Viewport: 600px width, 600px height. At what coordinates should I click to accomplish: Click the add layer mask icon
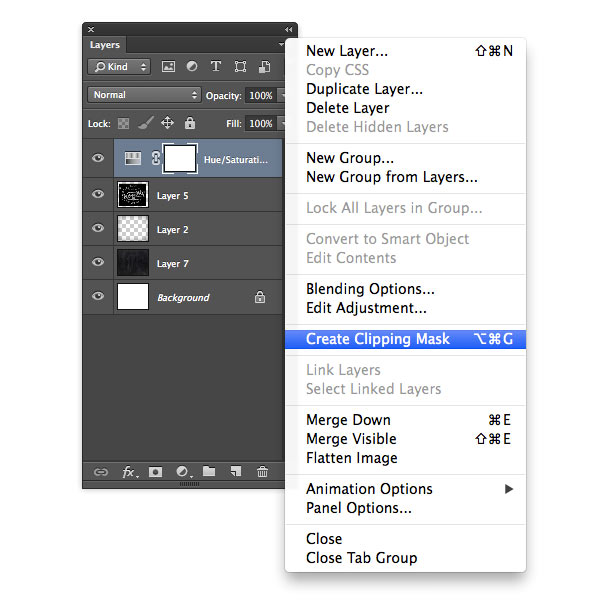click(156, 472)
